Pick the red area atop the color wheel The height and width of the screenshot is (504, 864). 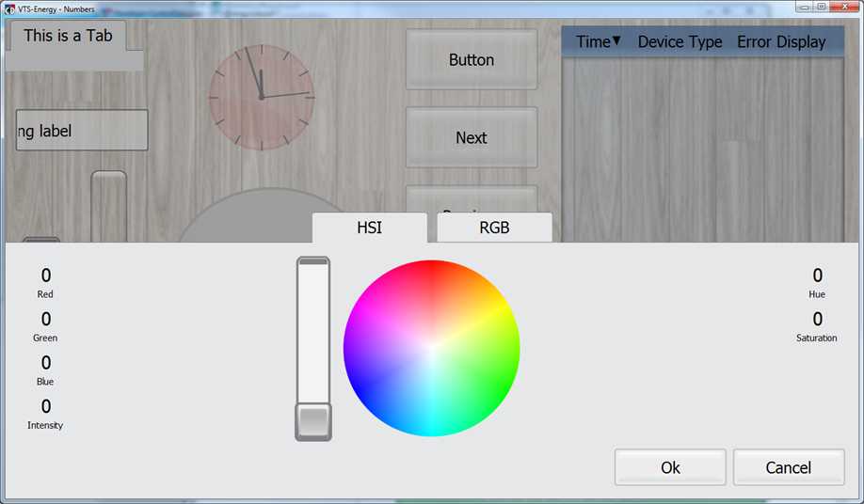point(431,271)
